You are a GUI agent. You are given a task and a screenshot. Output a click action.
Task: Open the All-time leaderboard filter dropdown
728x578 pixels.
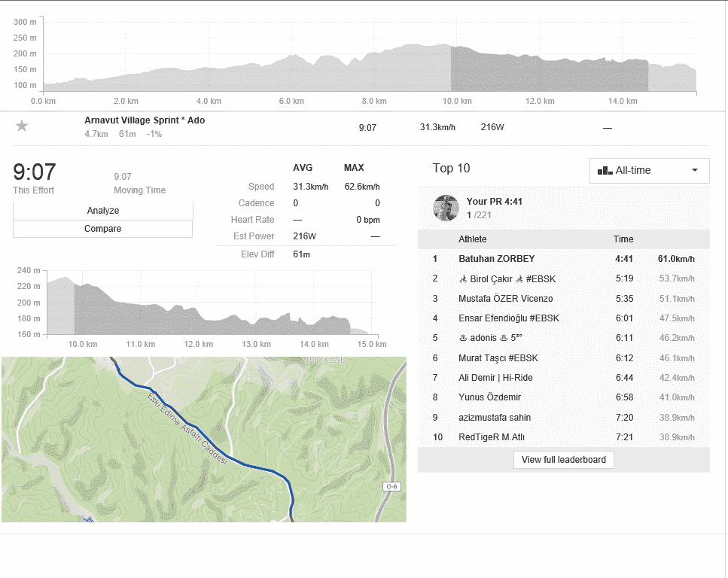(649, 171)
